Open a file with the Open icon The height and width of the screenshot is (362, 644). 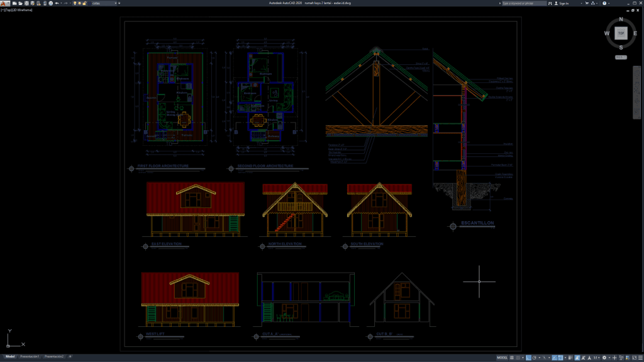coord(19,3)
